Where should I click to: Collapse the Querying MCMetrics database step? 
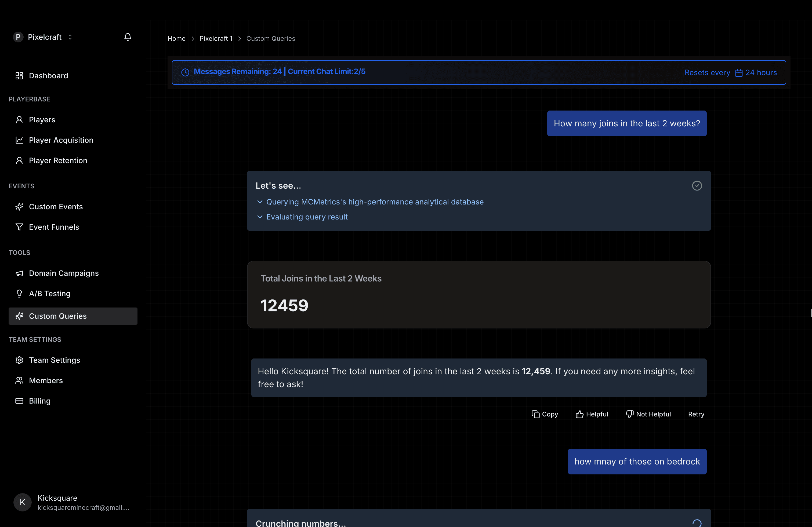click(260, 202)
